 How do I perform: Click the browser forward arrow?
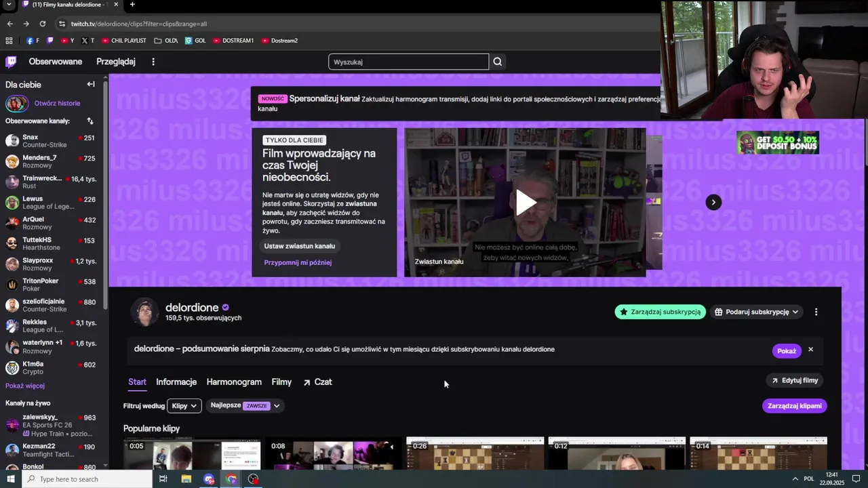[26, 24]
